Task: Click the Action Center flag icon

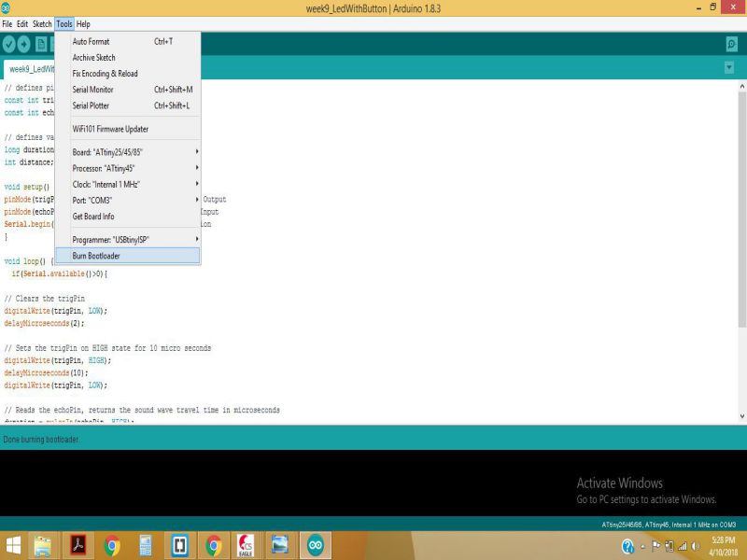Action: pos(656,546)
